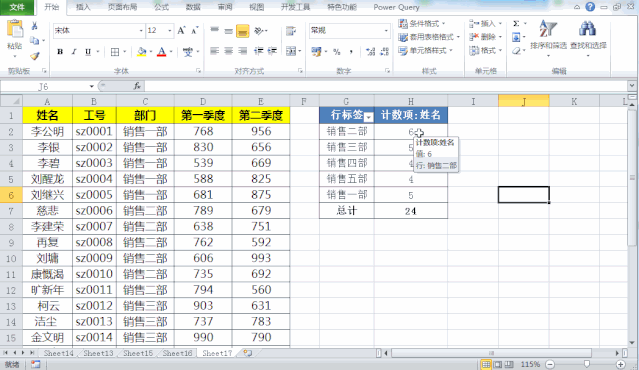The width and height of the screenshot is (639, 370).
Task: Open the number format dropdown
Action: pyautogui.click(x=386, y=31)
